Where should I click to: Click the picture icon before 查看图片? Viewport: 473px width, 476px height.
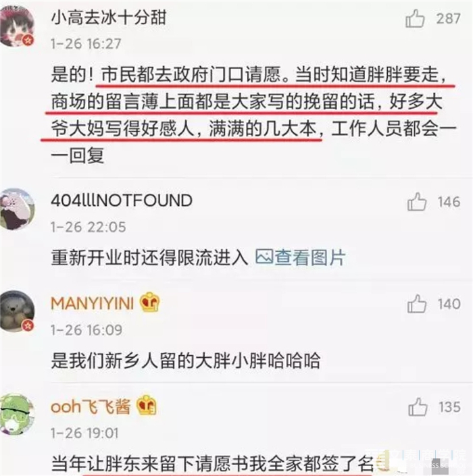[264, 257]
